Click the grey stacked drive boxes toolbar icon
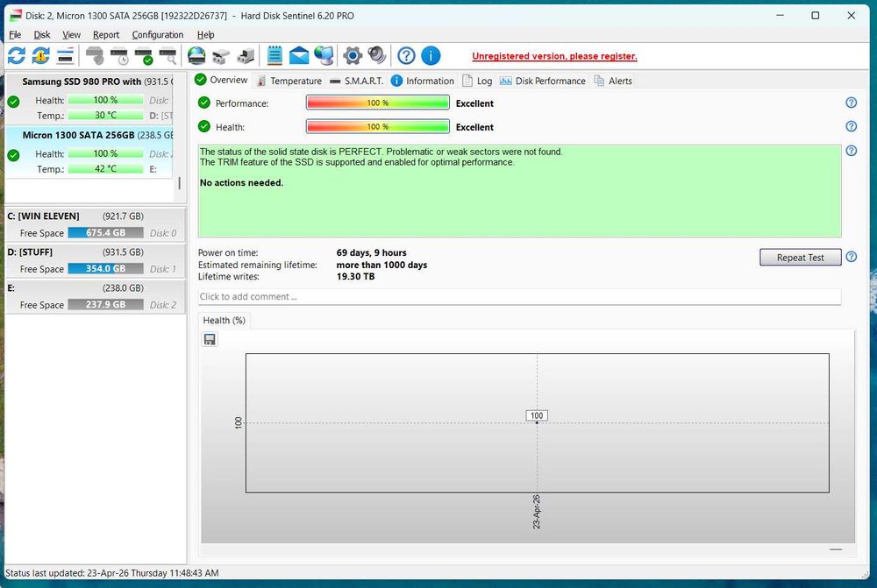The image size is (877, 588). pos(221,56)
